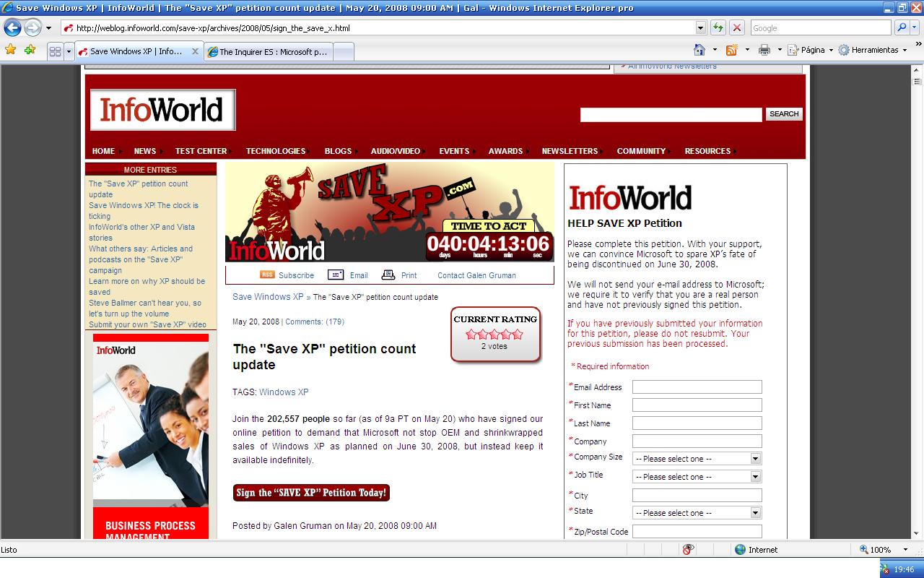Image resolution: width=924 pixels, height=578 pixels.
Task: Open the Herramientas menu
Action: click(872, 50)
